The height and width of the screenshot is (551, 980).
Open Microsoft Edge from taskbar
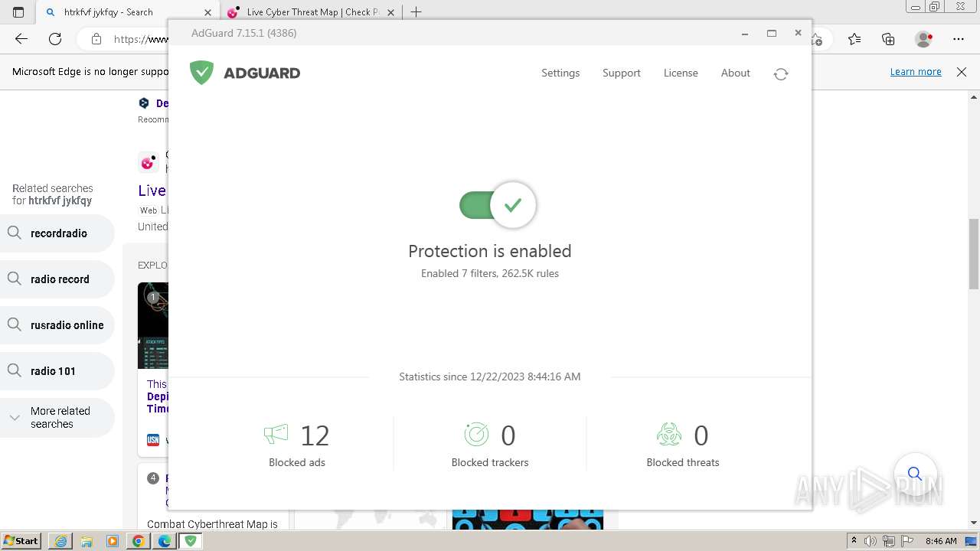pos(165,541)
